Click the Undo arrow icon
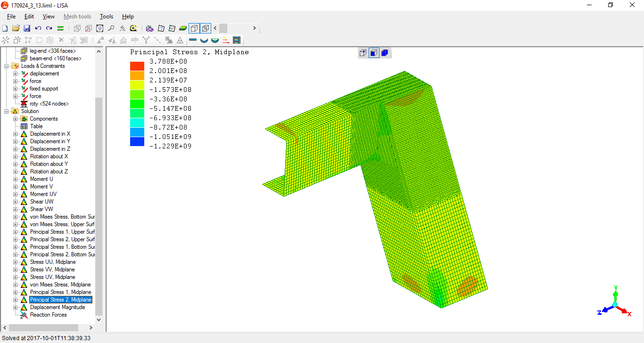This screenshot has width=644, height=343. [x=38, y=28]
